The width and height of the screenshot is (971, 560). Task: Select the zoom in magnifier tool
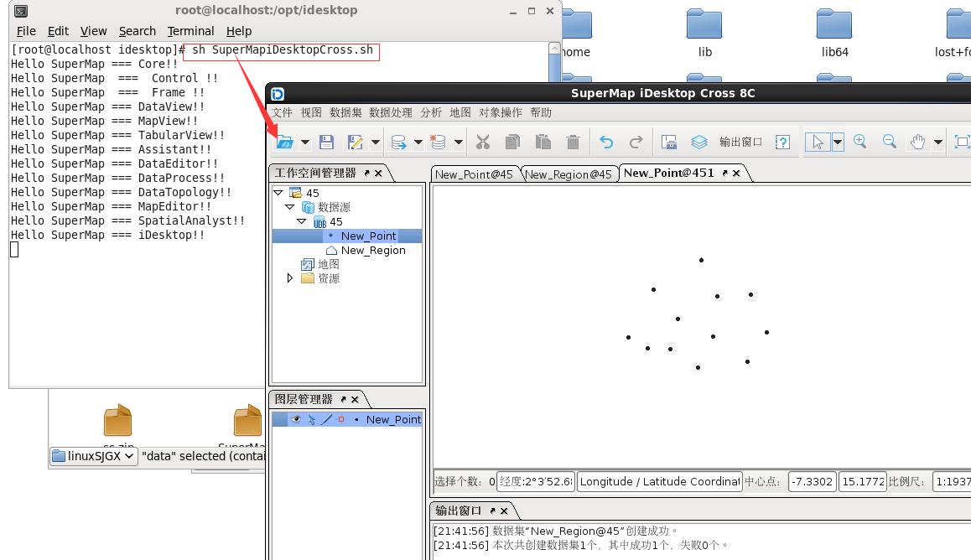[x=859, y=141]
